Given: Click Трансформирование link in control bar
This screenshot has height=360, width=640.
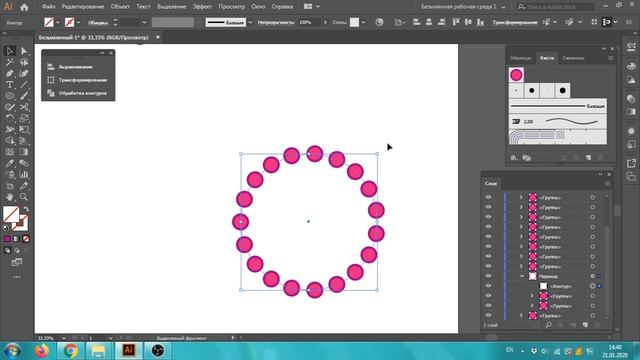Looking at the screenshot, I should [515, 22].
